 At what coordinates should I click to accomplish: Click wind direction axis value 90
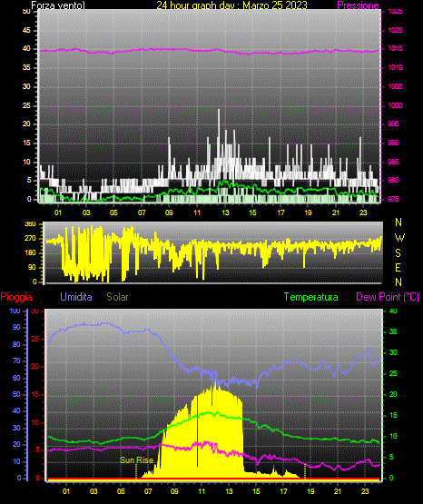(32, 267)
